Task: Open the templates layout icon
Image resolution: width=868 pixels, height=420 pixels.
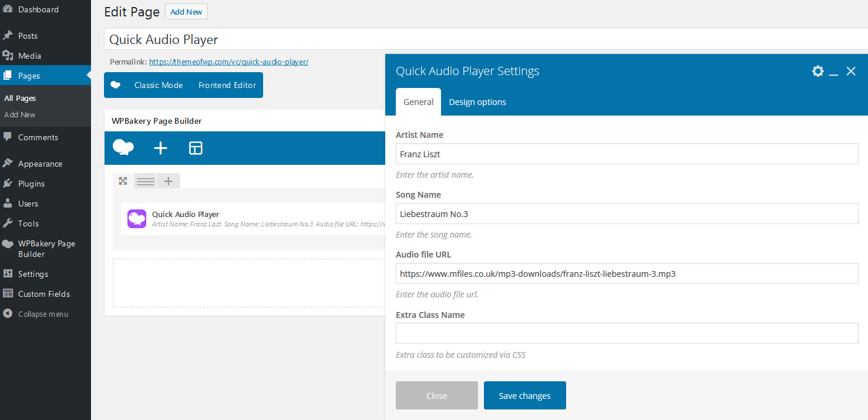Action: (196, 148)
